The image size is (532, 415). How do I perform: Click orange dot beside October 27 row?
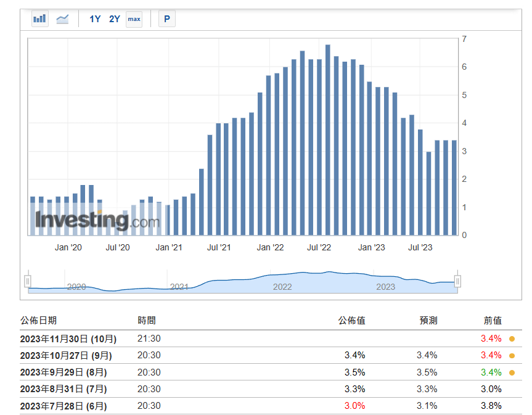(512, 356)
